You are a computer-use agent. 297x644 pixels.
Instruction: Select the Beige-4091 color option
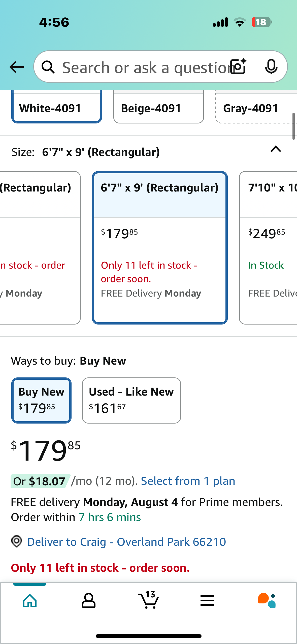coord(158,107)
